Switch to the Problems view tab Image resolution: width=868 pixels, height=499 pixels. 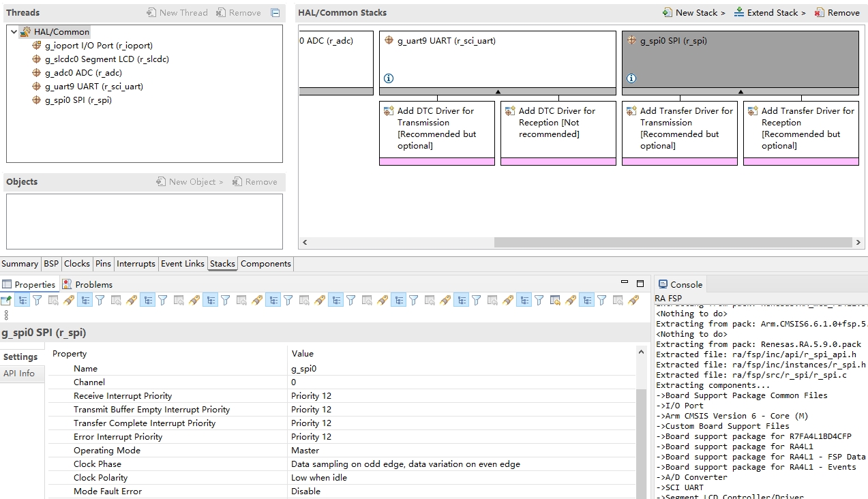[x=87, y=284]
